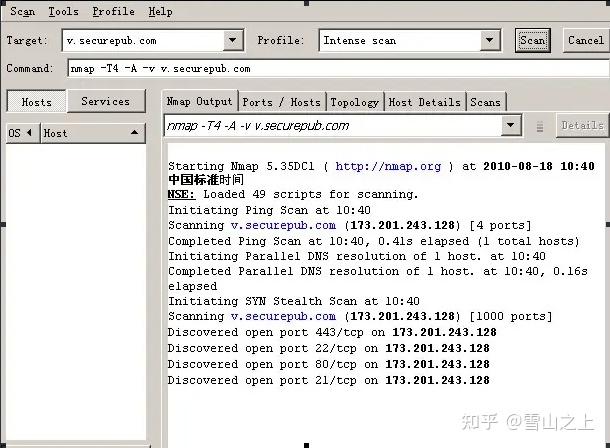This screenshot has width=610, height=448.
Task: Click 'Initiating Parallel DNS resolution' line
Action: (x=357, y=256)
